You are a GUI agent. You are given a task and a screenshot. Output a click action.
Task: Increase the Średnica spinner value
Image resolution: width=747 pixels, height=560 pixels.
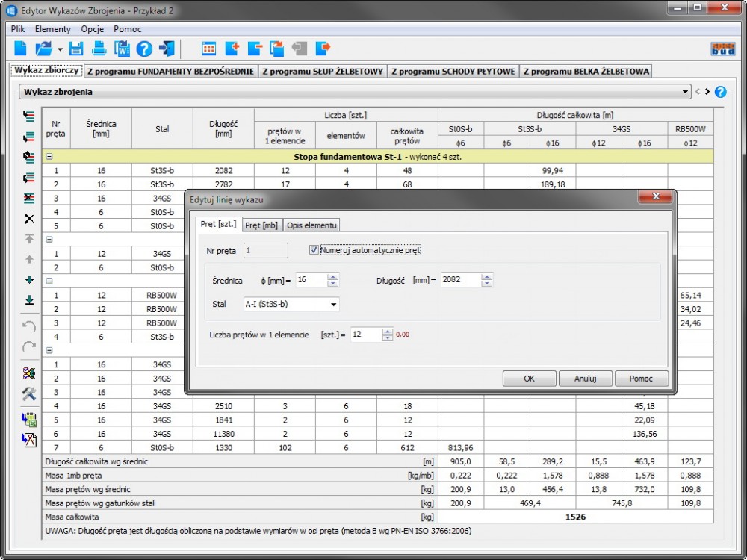click(x=333, y=276)
